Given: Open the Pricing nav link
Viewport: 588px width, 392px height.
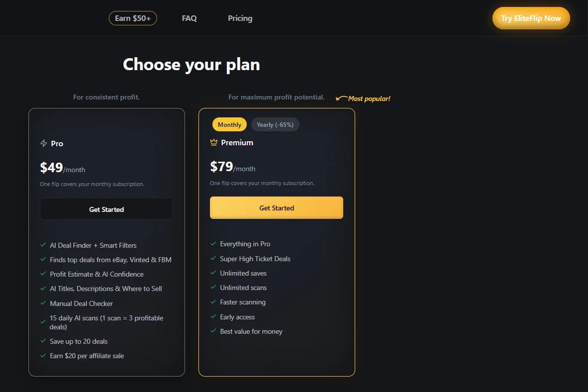Looking at the screenshot, I should (x=240, y=18).
